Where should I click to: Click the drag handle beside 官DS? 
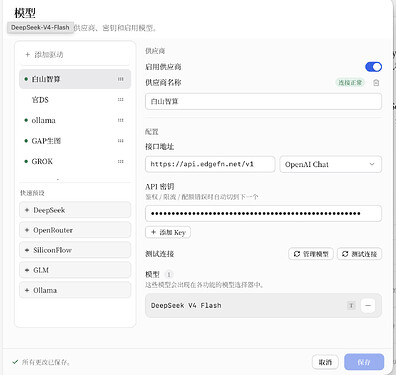121,100
